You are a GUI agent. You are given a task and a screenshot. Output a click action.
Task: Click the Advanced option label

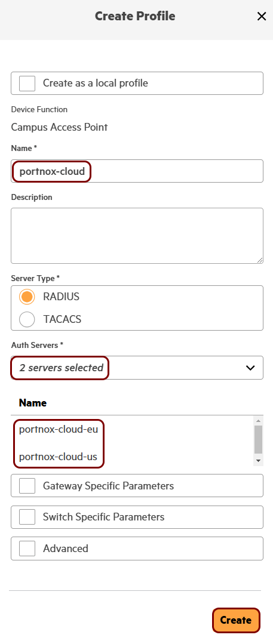click(66, 549)
